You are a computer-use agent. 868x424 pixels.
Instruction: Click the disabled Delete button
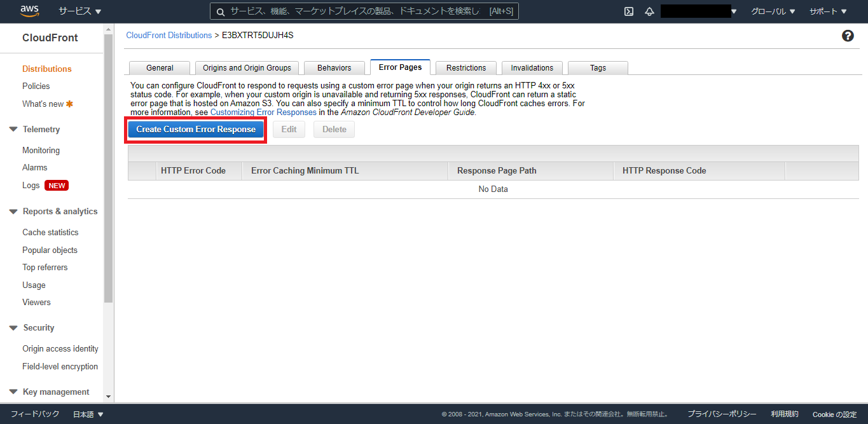(334, 129)
